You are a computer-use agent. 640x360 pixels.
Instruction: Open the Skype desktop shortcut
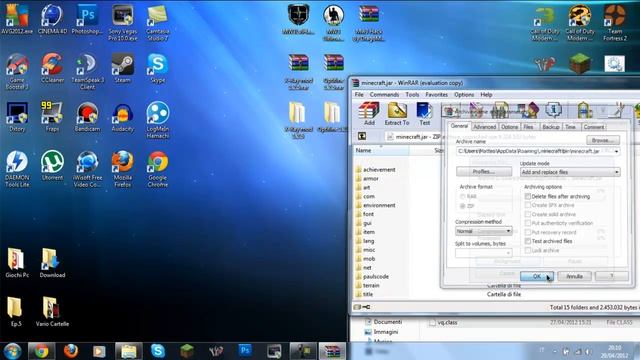(x=158, y=69)
